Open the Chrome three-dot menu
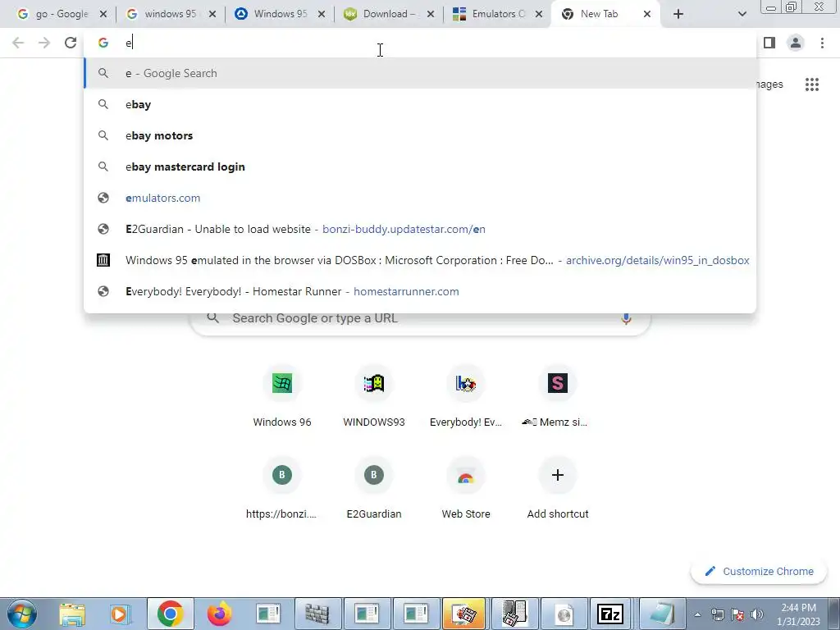The image size is (840, 630). [822, 43]
